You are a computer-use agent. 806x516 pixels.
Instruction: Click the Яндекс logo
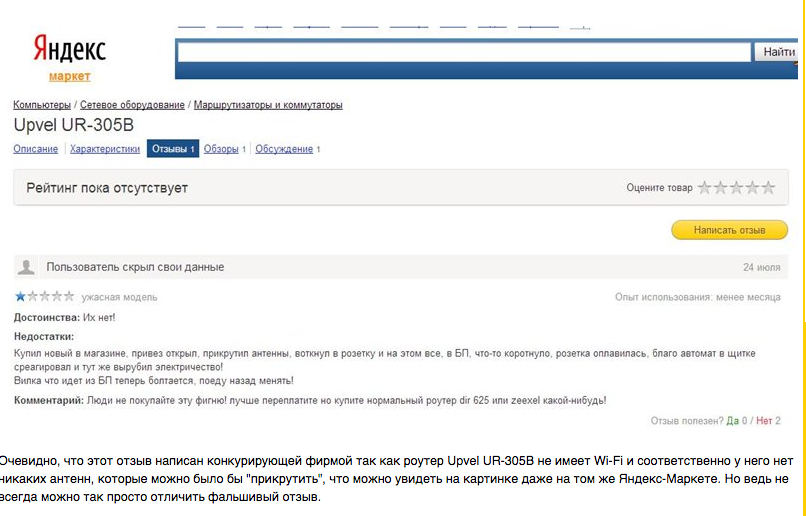[x=69, y=49]
